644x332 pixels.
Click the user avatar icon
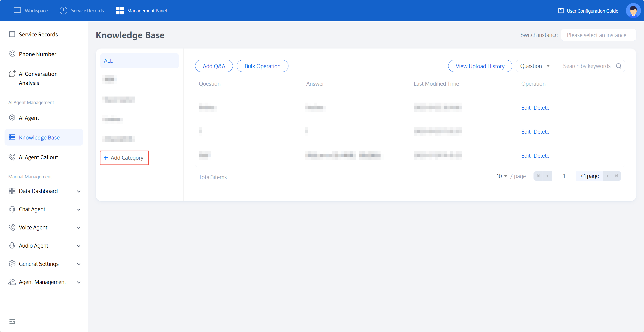tap(633, 11)
